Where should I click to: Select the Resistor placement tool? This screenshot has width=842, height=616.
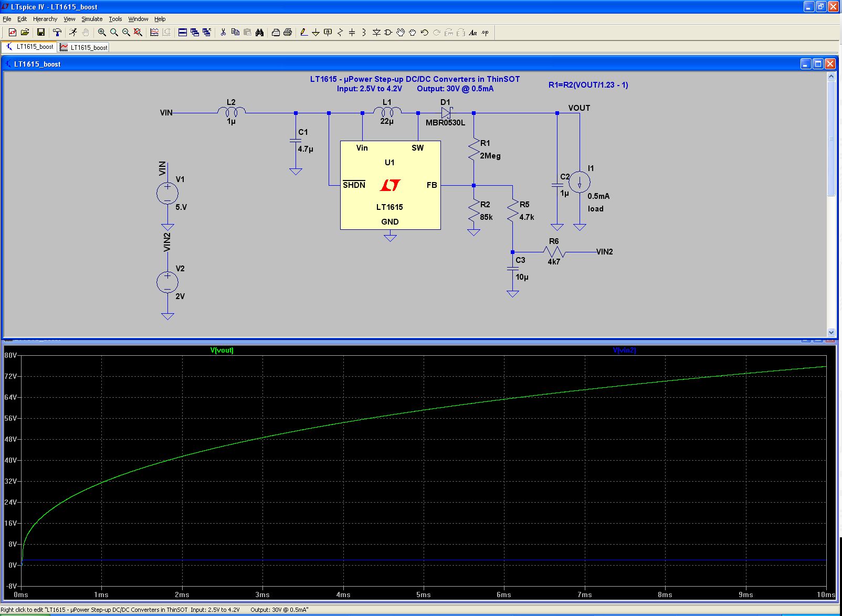tap(340, 33)
